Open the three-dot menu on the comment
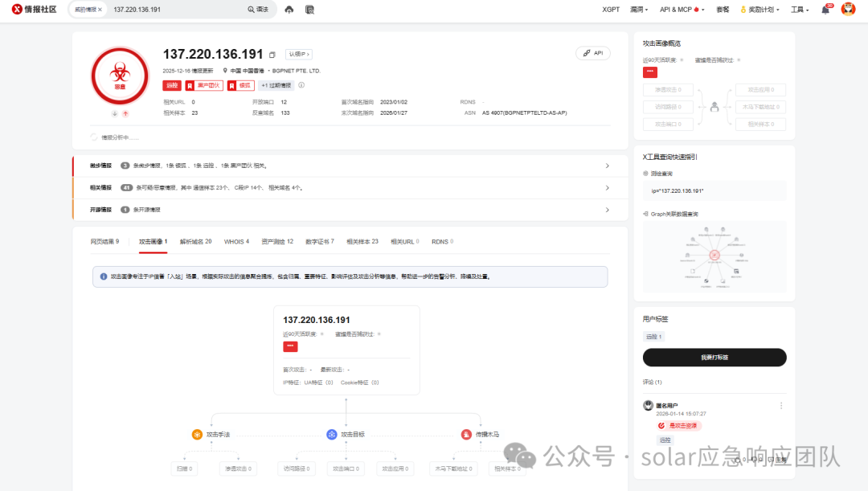Viewport: 868px width, 491px height. pos(781,406)
